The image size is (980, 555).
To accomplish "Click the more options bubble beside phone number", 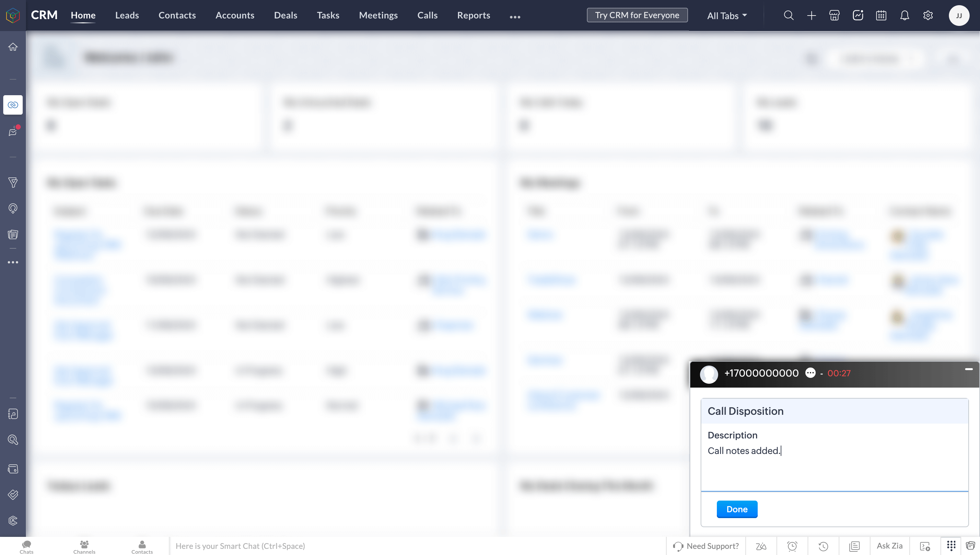I will tap(810, 373).
